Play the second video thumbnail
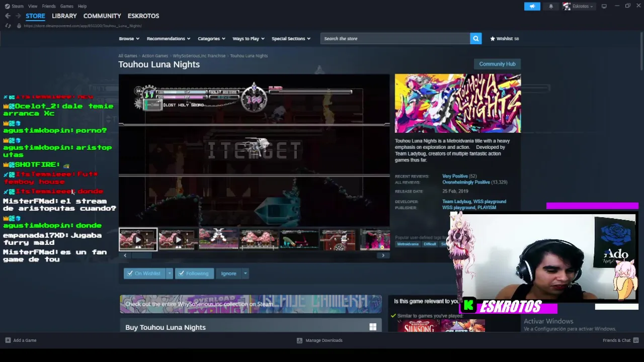The image size is (644, 362). [x=178, y=240]
